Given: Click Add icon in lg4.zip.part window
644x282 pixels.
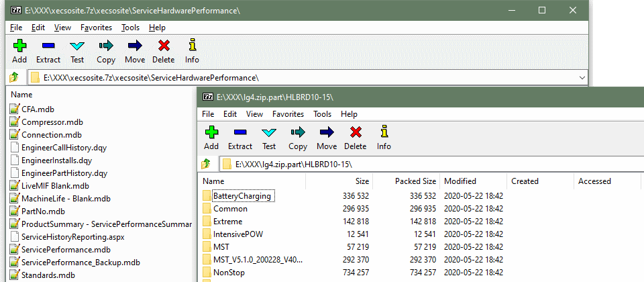Looking at the screenshot, I should [x=211, y=132].
